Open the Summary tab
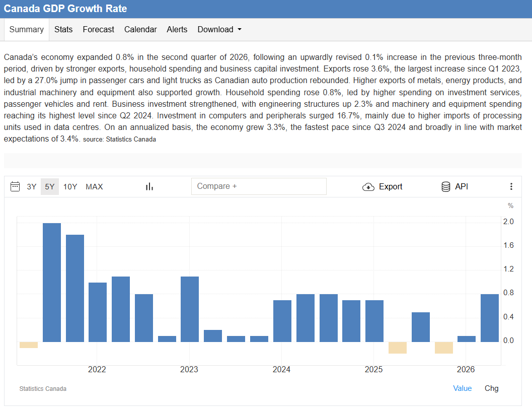Screen dimensions: 532x408 27,30
